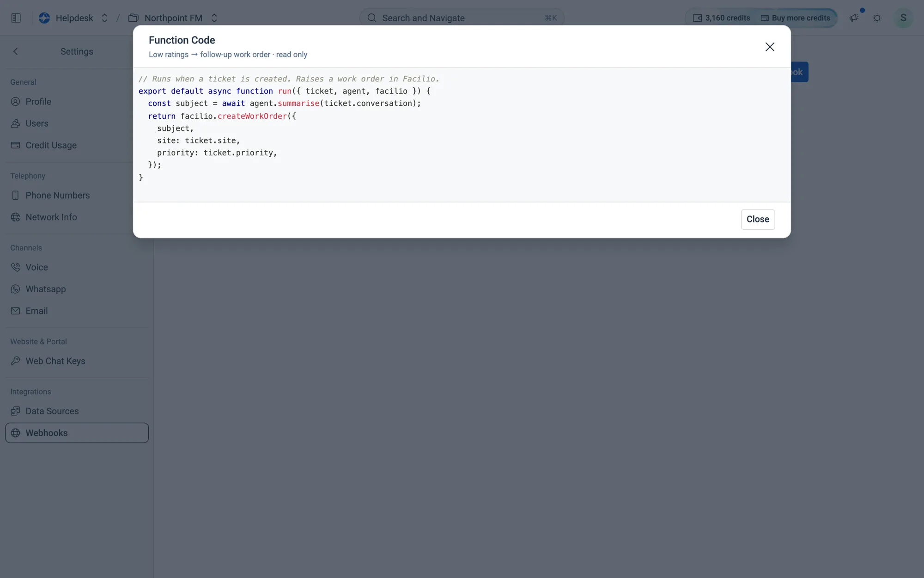Open the announcements megaphone icon
This screenshot has height=578, width=924.
click(x=854, y=18)
